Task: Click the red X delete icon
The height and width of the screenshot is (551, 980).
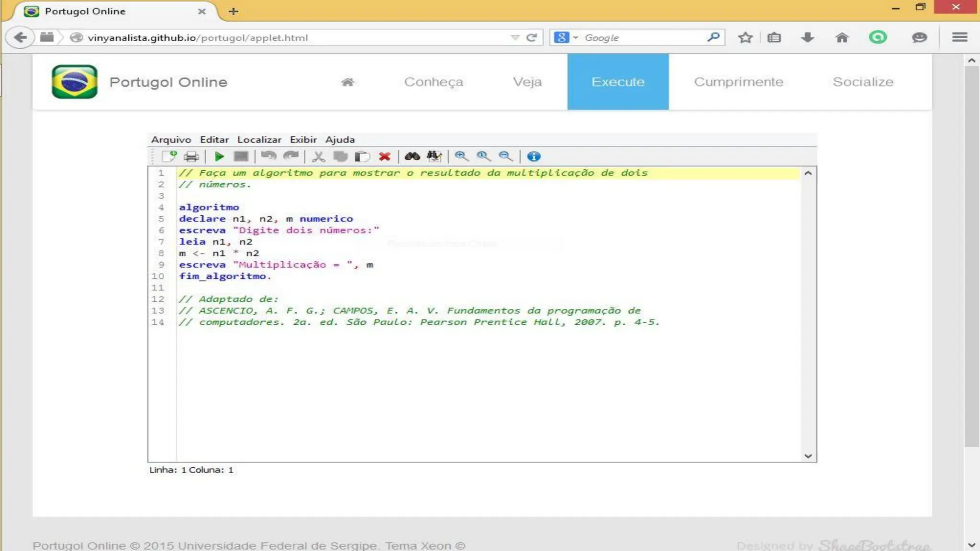Action: point(384,156)
